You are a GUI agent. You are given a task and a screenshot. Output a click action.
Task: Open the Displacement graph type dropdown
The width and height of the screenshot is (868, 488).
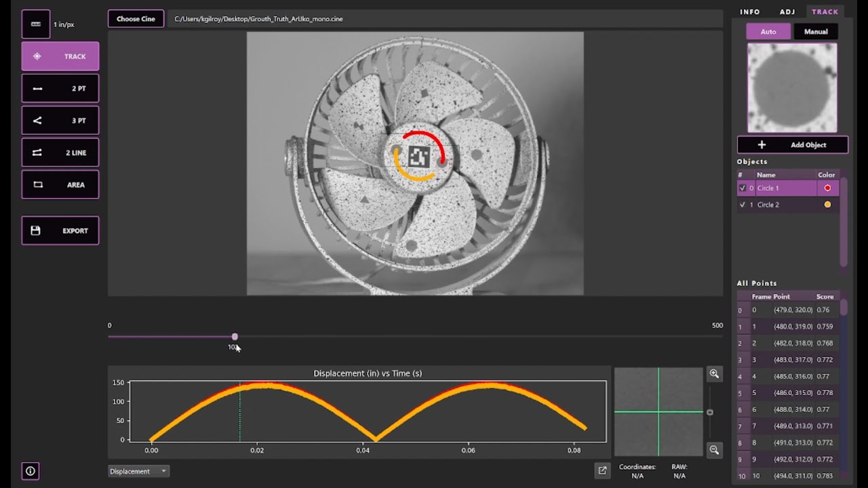(138, 471)
